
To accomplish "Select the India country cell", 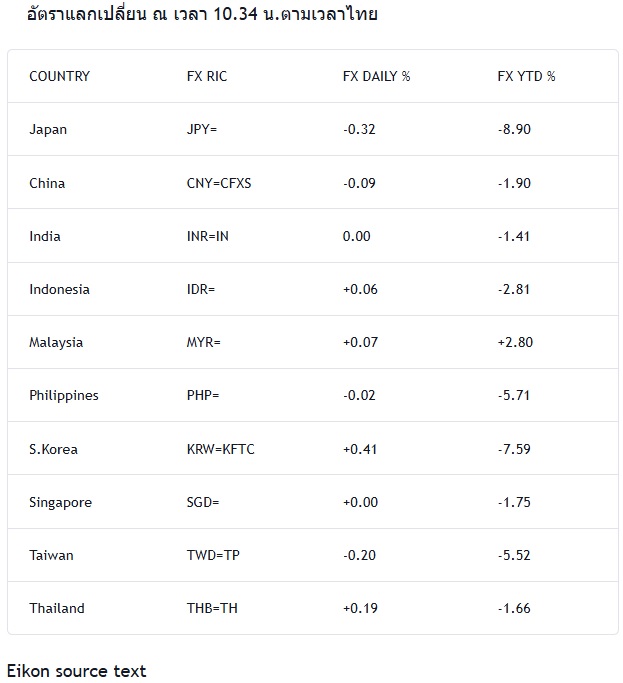I will 45,236.
